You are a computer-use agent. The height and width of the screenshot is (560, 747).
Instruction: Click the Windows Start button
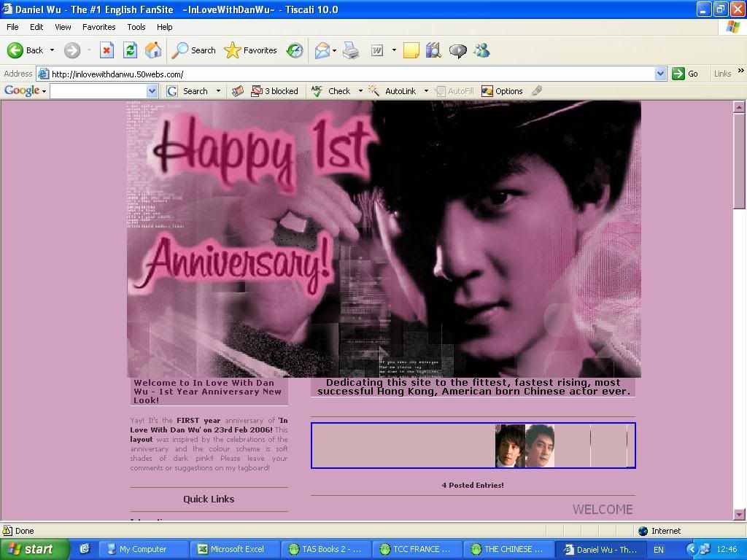pyautogui.click(x=35, y=549)
